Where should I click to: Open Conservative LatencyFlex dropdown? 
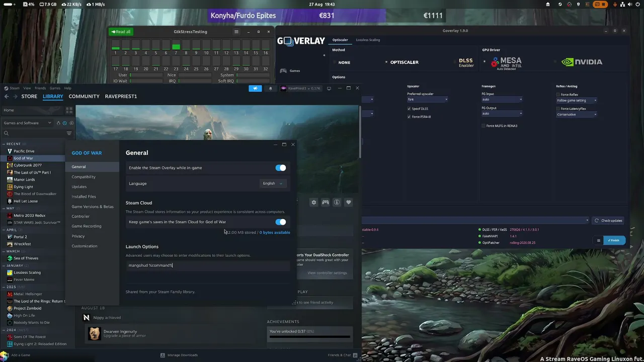(x=577, y=115)
